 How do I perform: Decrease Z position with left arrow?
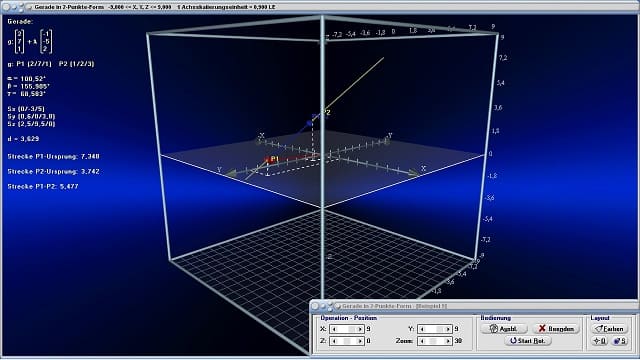[334, 341]
